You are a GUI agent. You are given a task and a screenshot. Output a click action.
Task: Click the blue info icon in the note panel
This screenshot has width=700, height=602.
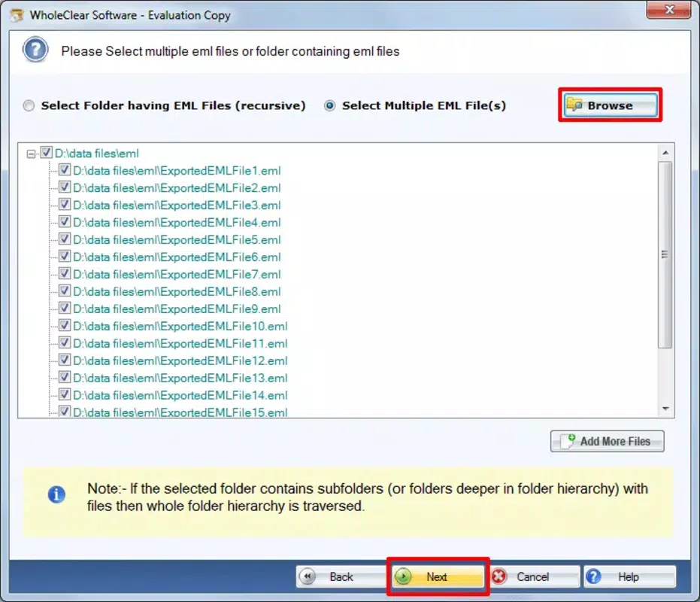[56, 494]
